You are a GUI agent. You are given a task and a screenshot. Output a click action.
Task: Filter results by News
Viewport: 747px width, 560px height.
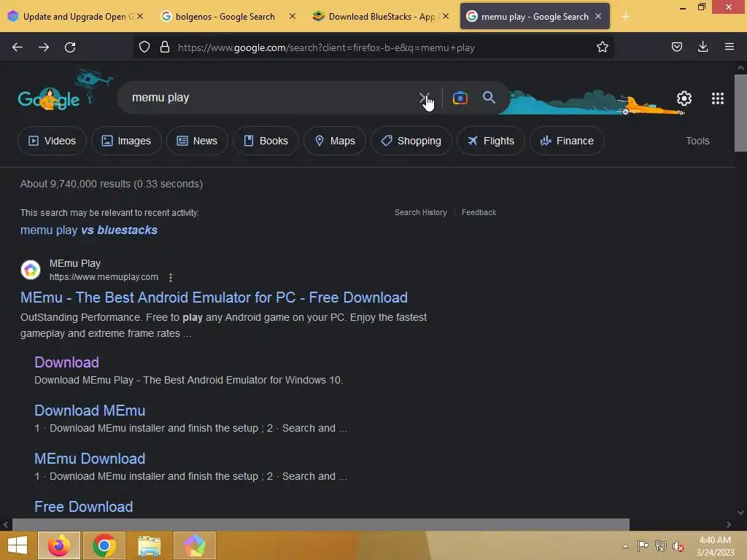[x=197, y=141]
